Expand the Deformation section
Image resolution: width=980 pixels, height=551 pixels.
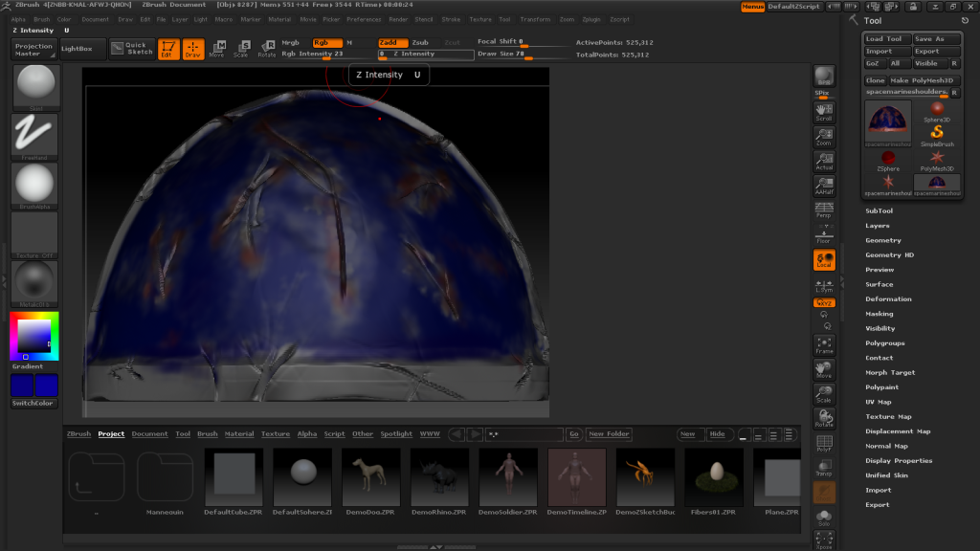pos(888,299)
